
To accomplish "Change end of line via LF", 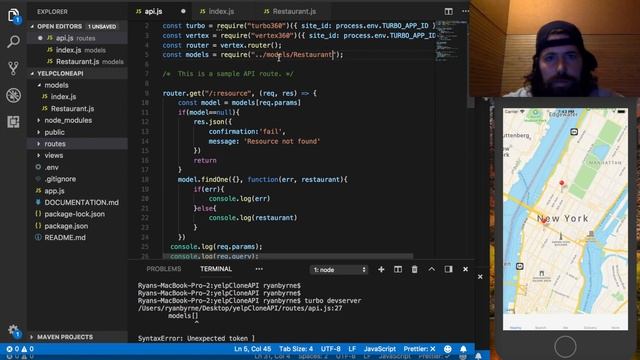I will 352,349.
